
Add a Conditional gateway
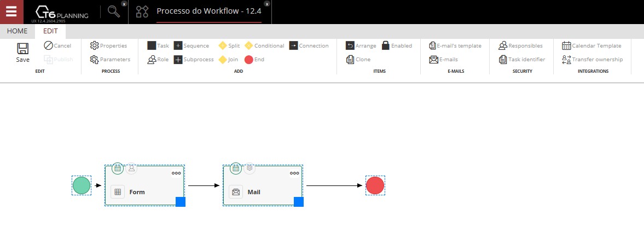264,45
